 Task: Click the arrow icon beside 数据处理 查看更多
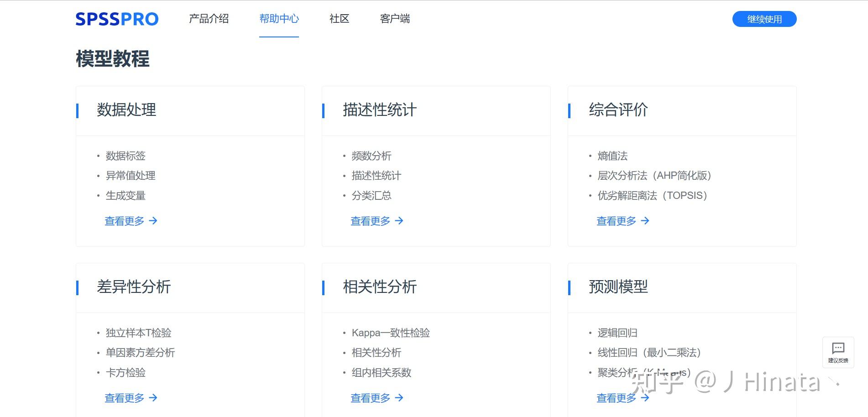154,221
